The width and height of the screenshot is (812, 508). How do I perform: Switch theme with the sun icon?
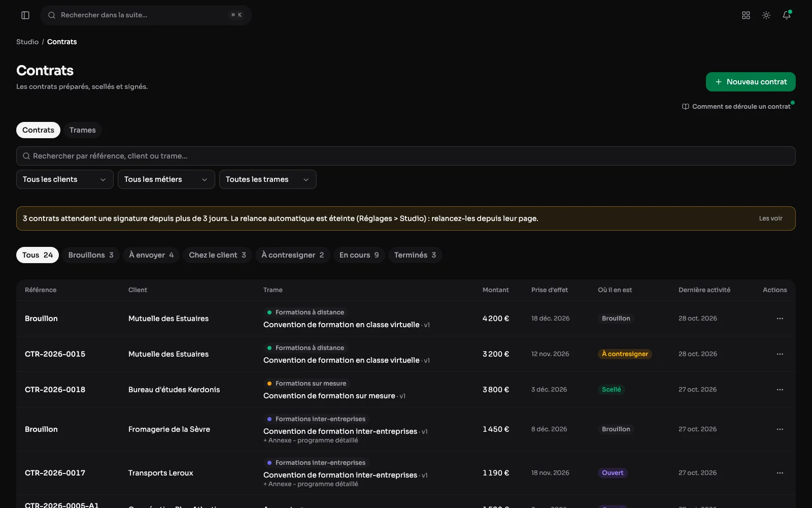click(766, 15)
